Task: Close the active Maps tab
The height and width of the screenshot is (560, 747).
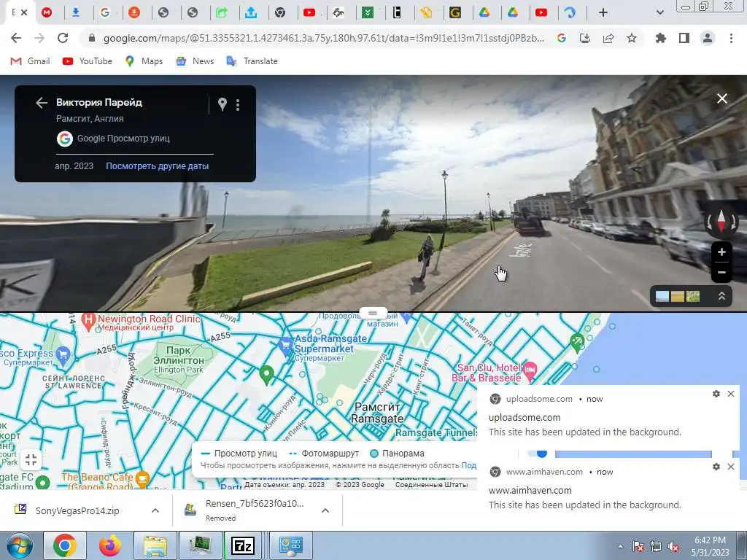Action: coord(24,13)
